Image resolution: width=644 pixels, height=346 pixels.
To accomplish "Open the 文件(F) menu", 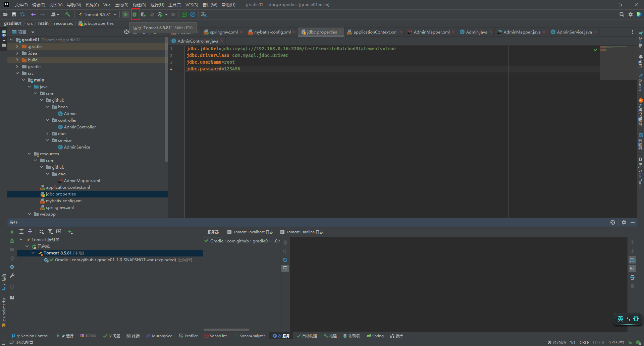I will coord(21,5).
